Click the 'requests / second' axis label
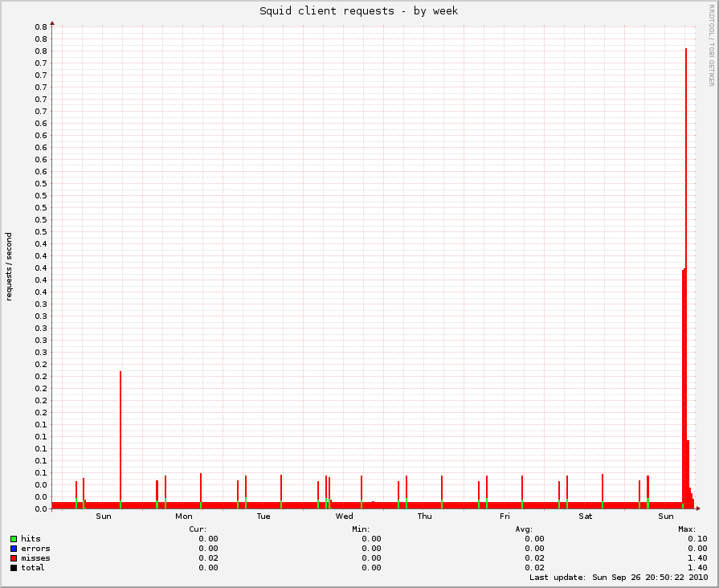The width and height of the screenshot is (719, 588). 9,267
